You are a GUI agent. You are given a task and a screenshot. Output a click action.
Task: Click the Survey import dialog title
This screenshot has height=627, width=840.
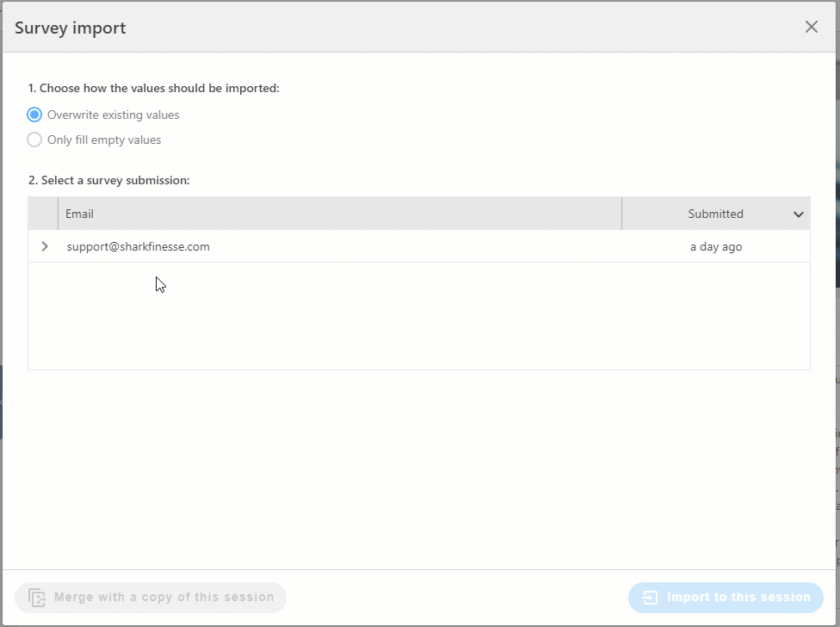click(71, 28)
